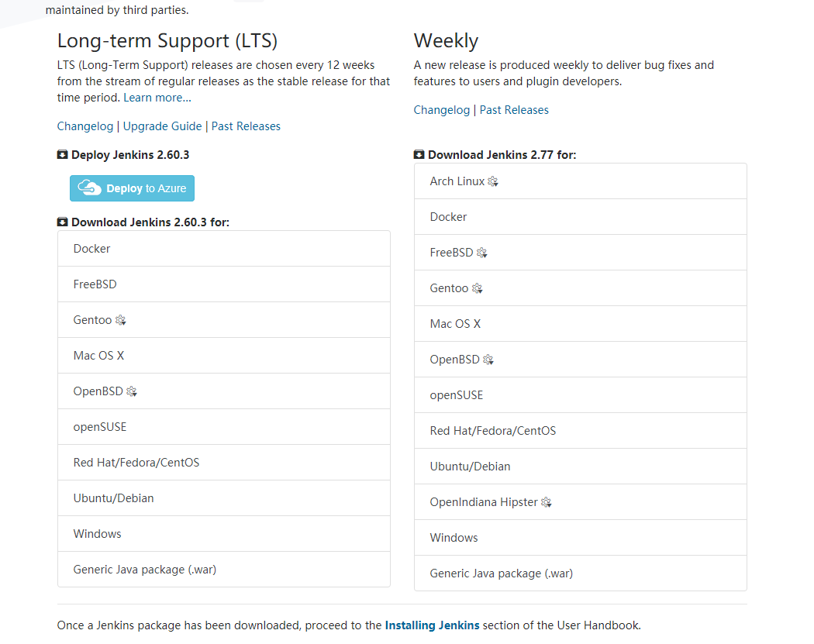
Task: Choose Mac OS X in Weekly list
Action: click(x=455, y=324)
